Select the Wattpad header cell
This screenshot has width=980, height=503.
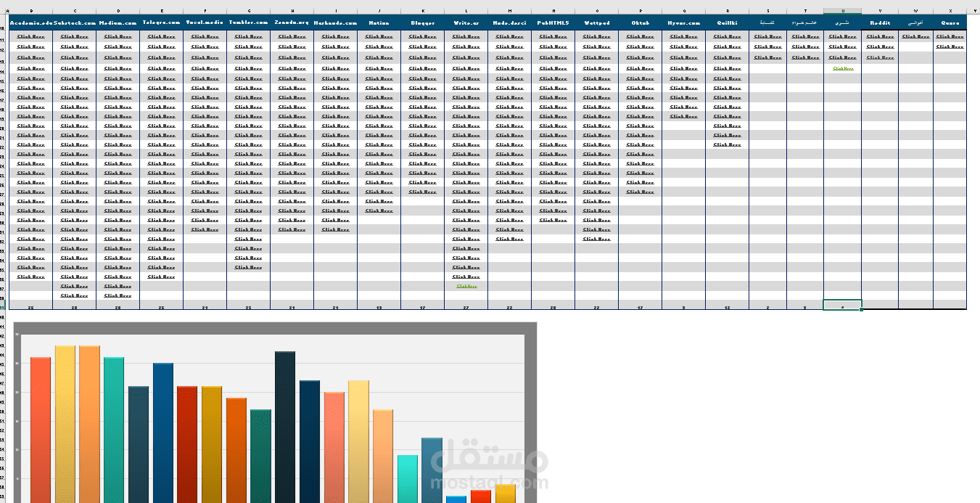coord(597,23)
